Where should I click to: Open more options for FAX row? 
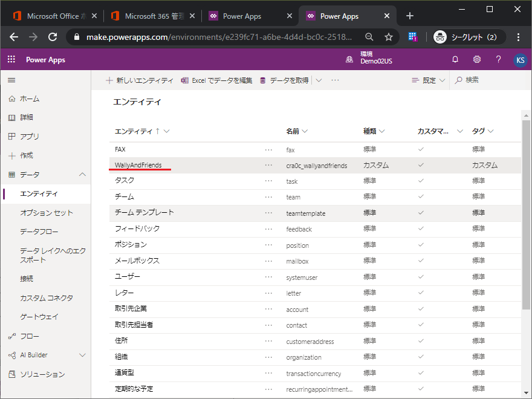pos(268,150)
